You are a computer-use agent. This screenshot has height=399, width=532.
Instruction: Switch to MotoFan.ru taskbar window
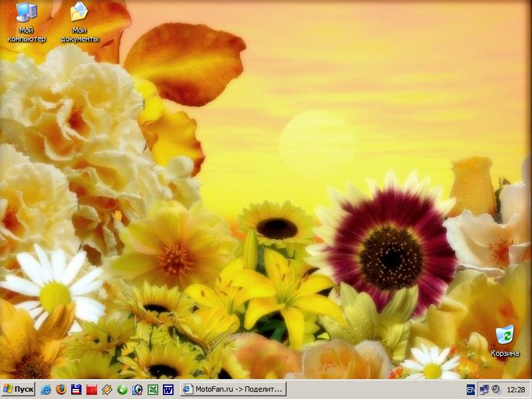pyautogui.click(x=233, y=389)
